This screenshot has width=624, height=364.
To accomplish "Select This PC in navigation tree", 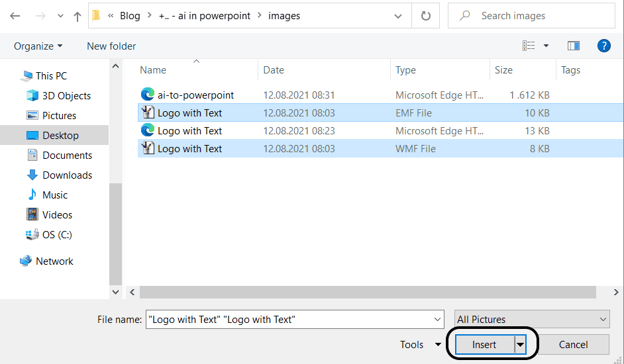I will tap(51, 75).
